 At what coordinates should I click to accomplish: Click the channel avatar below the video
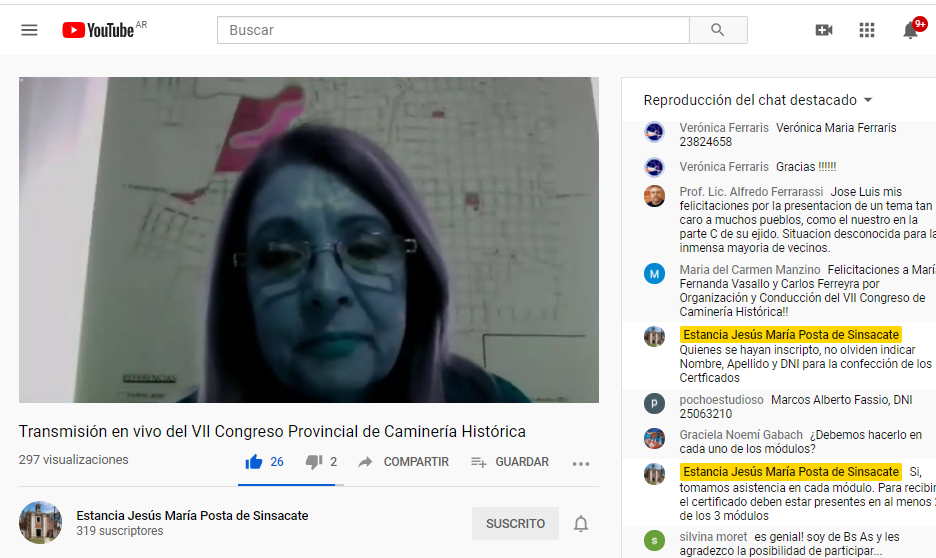40,523
